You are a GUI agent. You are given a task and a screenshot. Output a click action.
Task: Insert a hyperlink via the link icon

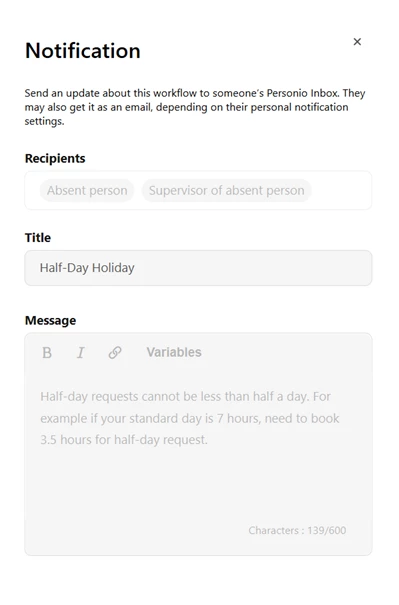click(x=115, y=352)
